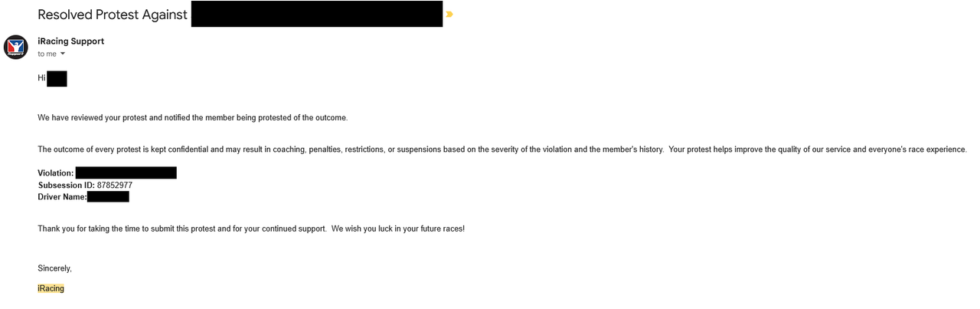The height and width of the screenshot is (309, 980).
Task: Click the redacted Driver Name value
Action: click(x=108, y=197)
